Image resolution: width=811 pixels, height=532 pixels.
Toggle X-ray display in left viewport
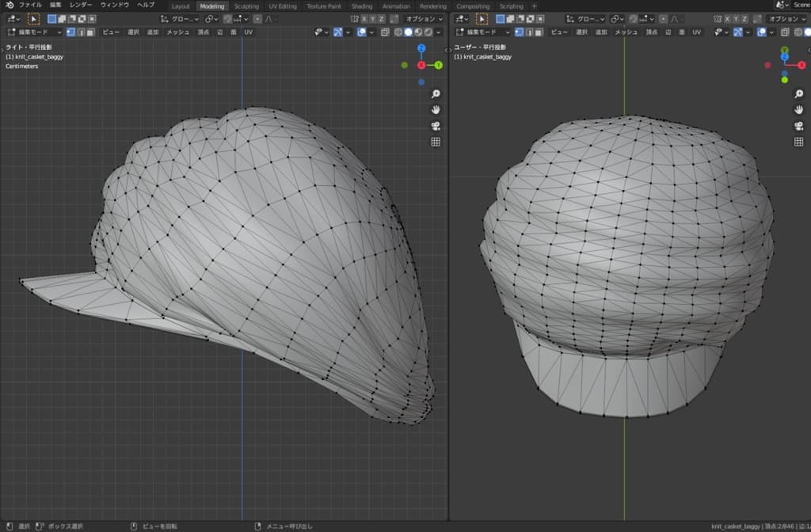click(386, 32)
